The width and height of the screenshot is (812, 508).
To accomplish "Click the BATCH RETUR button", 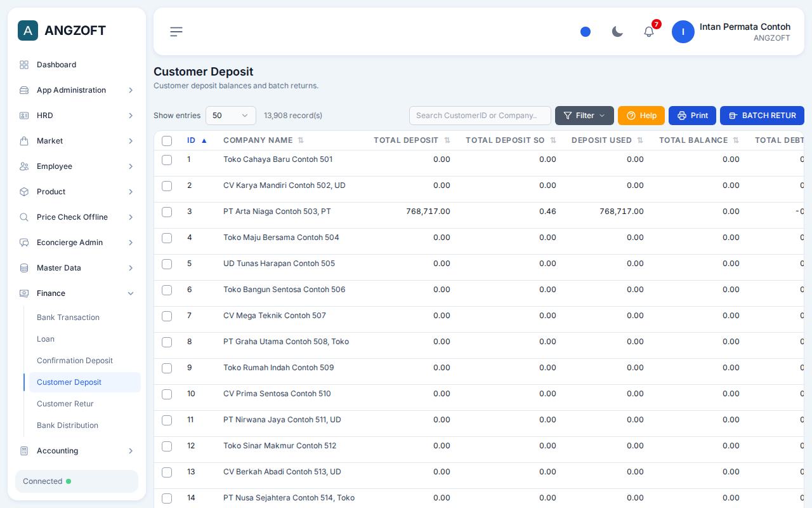I will 762,116.
